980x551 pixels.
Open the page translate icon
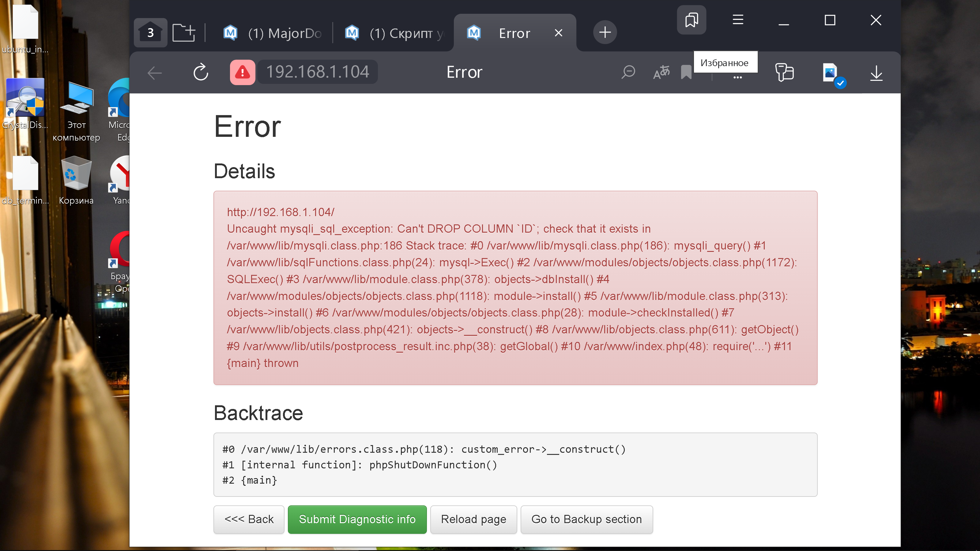[x=661, y=72]
